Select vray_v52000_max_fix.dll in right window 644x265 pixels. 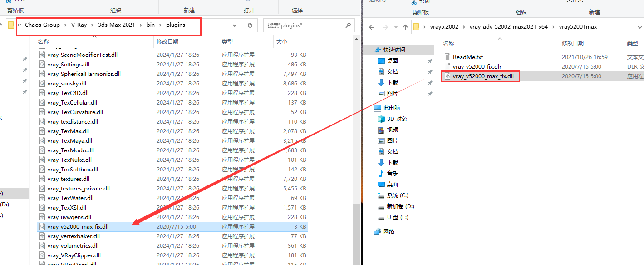tap(483, 76)
